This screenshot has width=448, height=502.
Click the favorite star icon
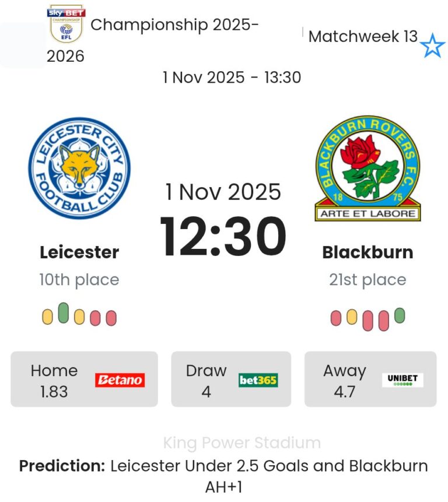pos(432,45)
